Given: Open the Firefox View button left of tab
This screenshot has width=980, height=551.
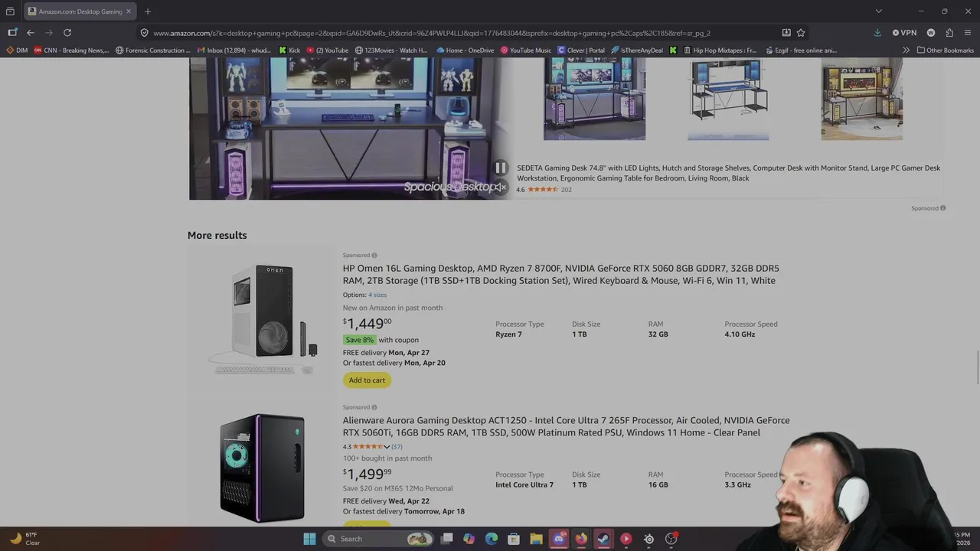Looking at the screenshot, I should coord(10,11).
